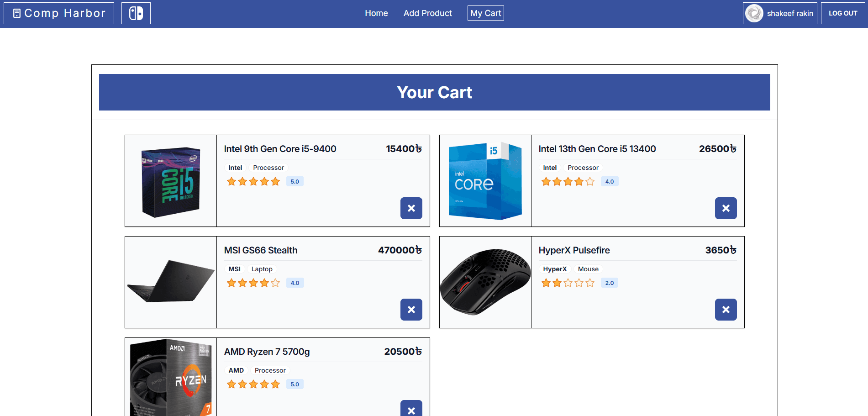Click the AMD brand tag
The image size is (868, 416).
236,370
